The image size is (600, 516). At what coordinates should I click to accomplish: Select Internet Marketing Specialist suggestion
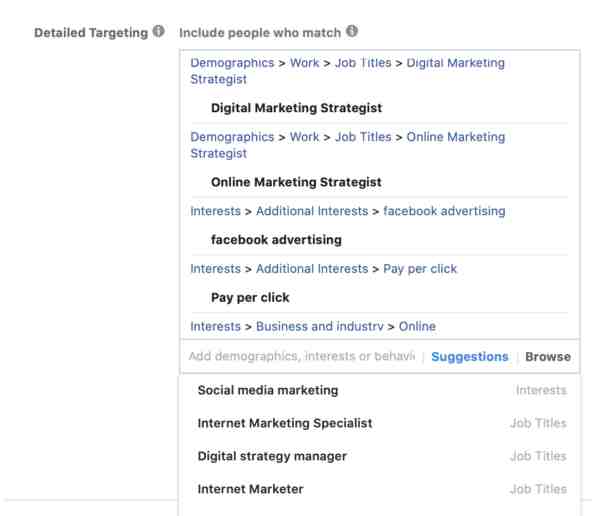pos(382,423)
